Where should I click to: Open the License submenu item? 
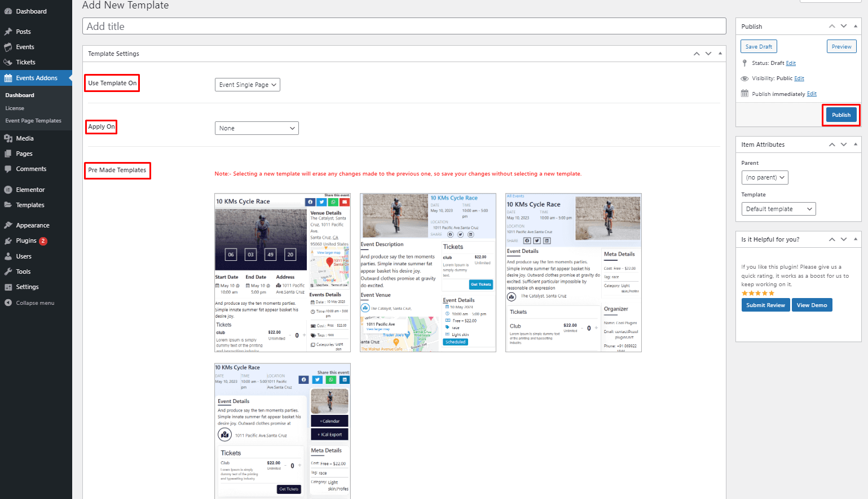click(x=15, y=108)
